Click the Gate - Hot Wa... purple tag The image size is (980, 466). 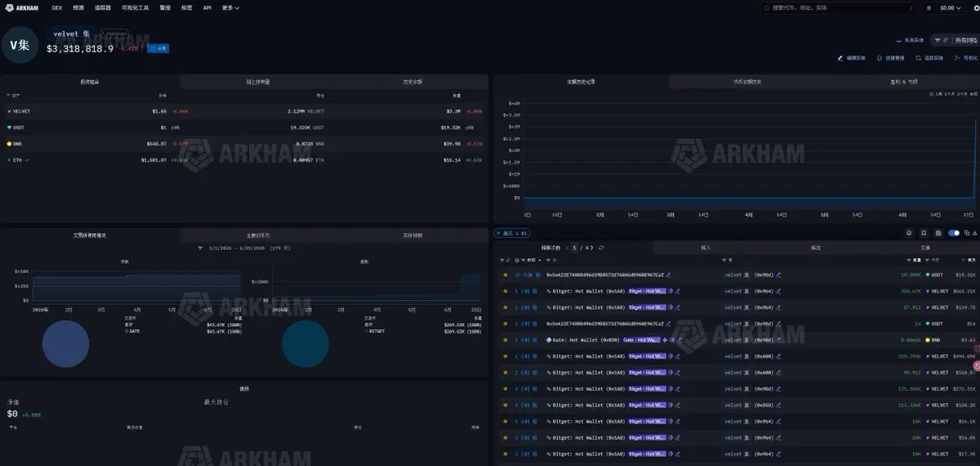(641, 339)
